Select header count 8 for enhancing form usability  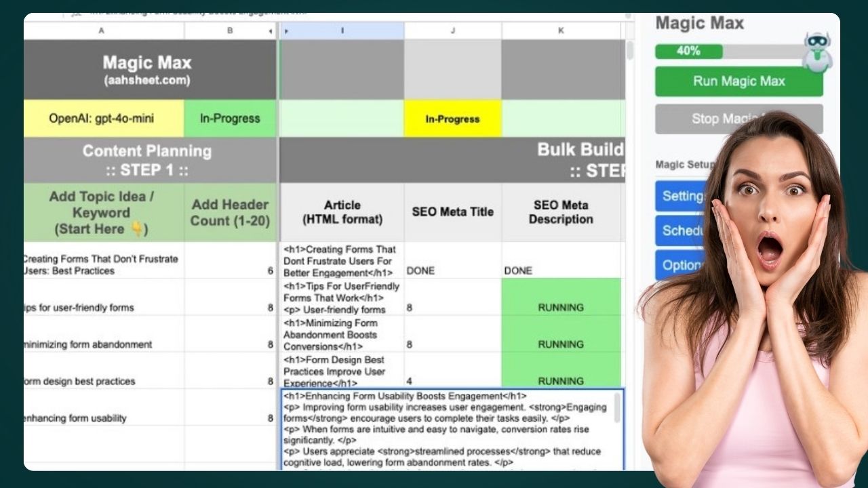(x=230, y=407)
